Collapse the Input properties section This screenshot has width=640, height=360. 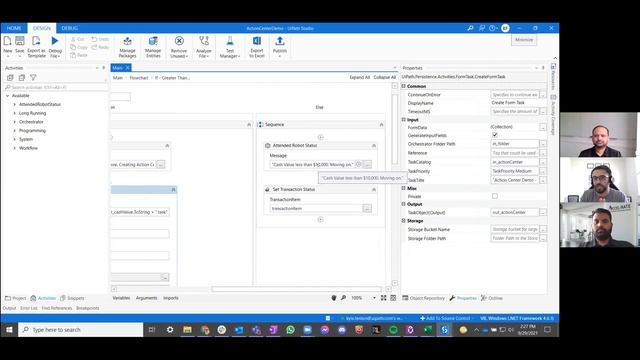pos(404,120)
